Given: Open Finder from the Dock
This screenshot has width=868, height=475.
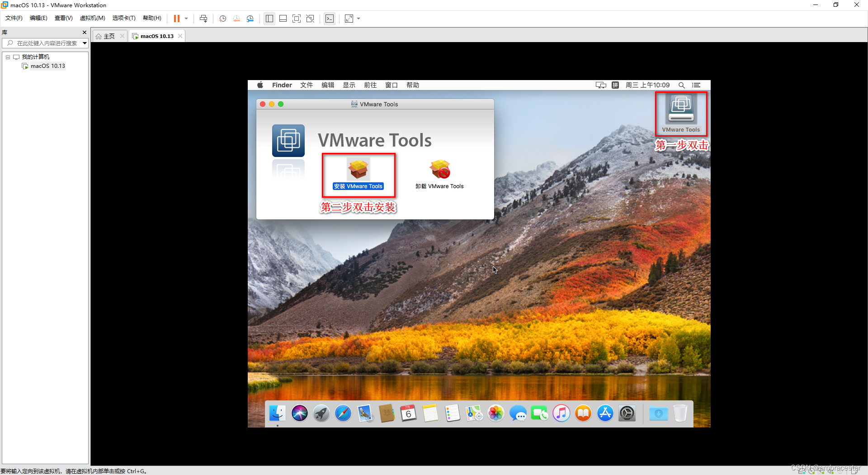Looking at the screenshot, I should 278,413.
